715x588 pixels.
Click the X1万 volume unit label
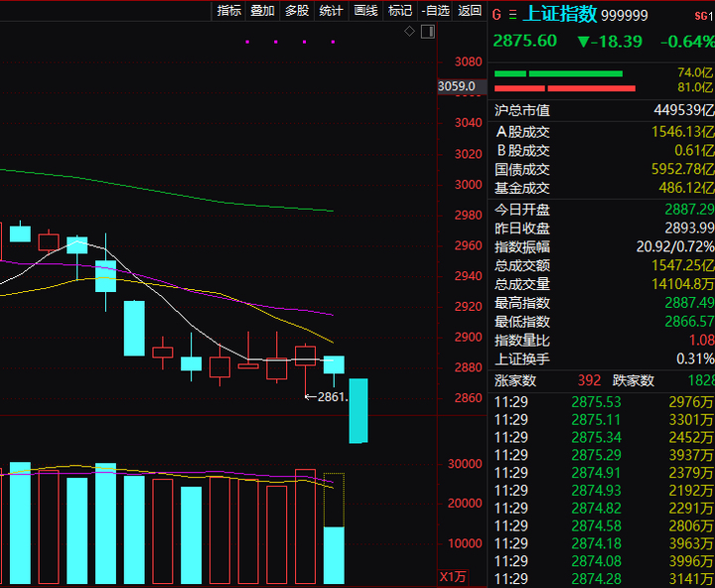click(x=453, y=577)
